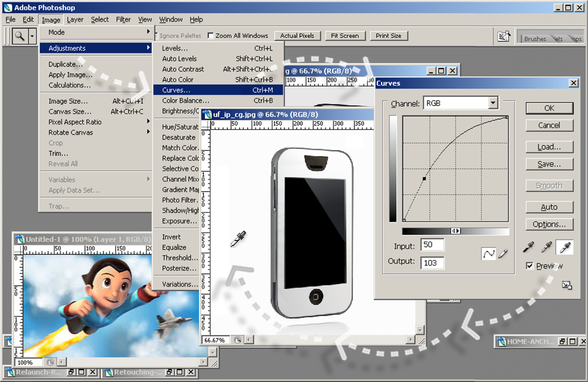The height and width of the screenshot is (382, 588).
Task: Choose Curves from Adjustments submenu
Action: [218, 90]
